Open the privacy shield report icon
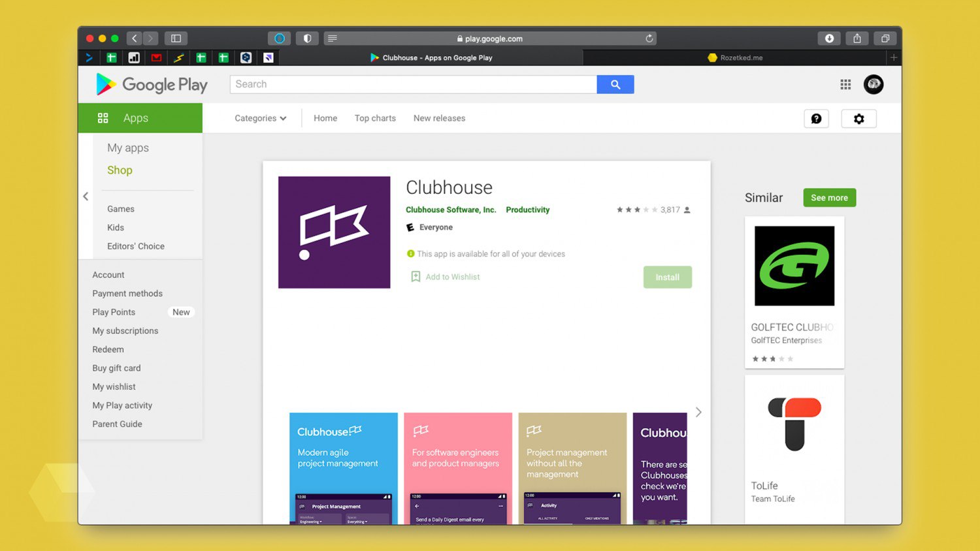This screenshot has width=980, height=551. point(307,39)
